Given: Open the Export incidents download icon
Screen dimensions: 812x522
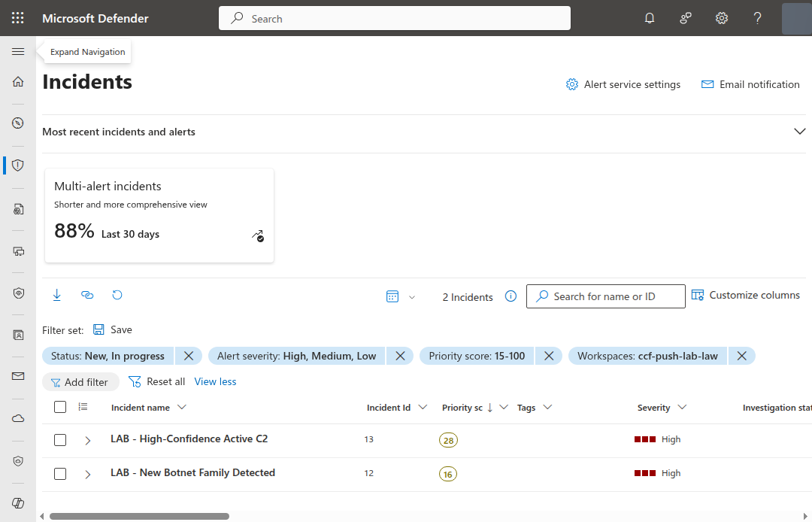Looking at the screenshot, I should coord(56,295).
